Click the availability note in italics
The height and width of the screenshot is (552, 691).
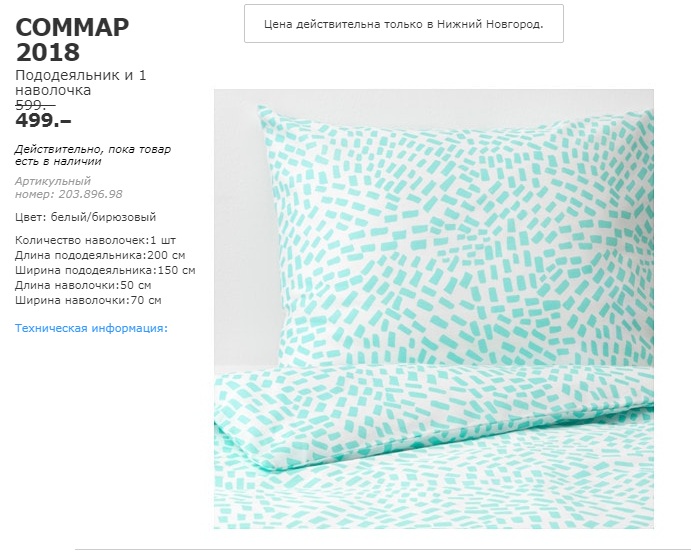[x=93, y=156]
